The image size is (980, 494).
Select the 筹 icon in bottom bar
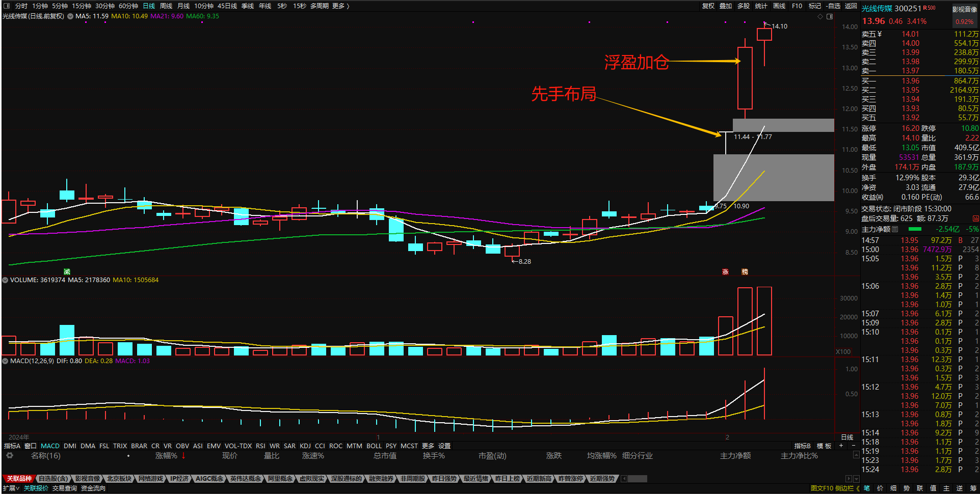(x=973, y=488)
